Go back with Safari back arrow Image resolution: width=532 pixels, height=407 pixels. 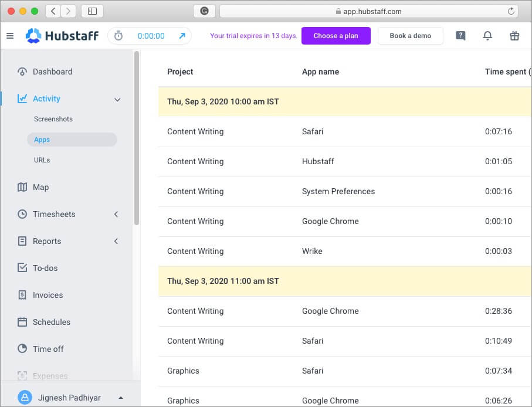click(53, 11)
